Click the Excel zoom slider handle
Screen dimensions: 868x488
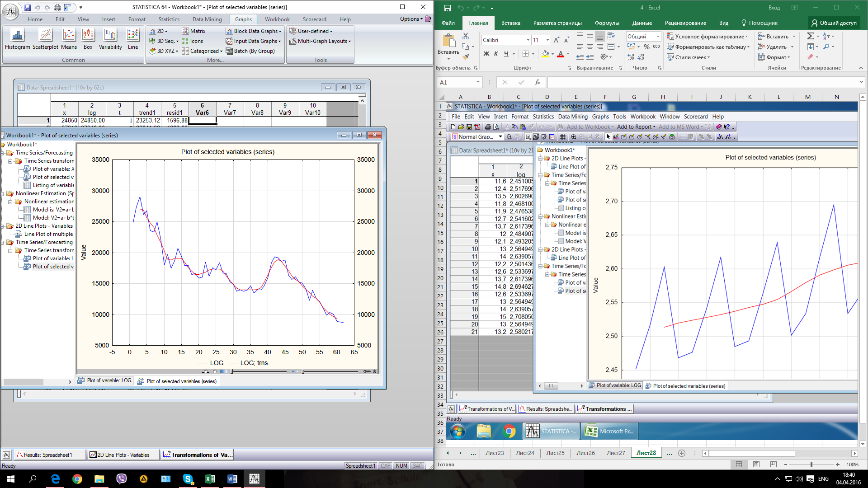click(811, 465)
